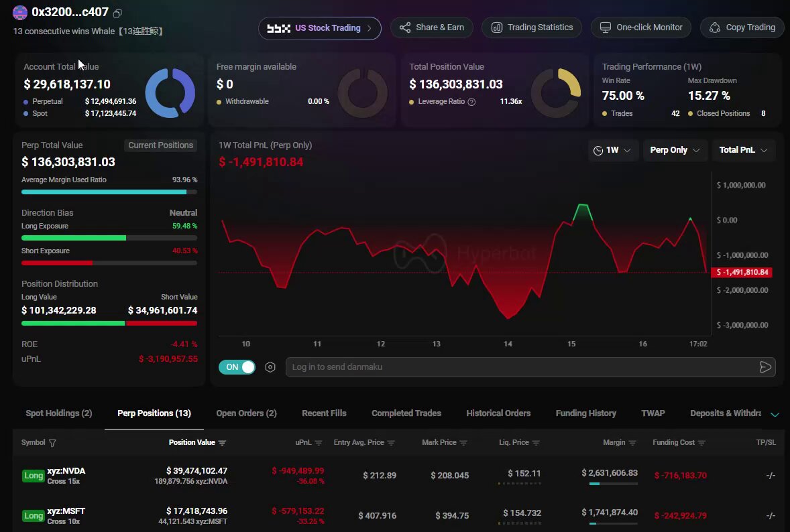Open the Total PnL dropdown
Image resolution: width=790 pixels, height=532 pixels.
click(x=743, y=150)
